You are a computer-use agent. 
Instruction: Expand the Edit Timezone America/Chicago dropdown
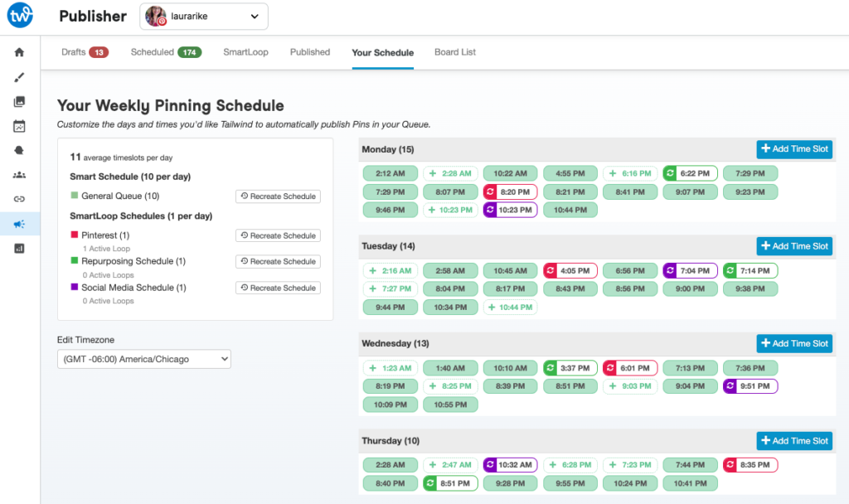click(x=143, y=359)
